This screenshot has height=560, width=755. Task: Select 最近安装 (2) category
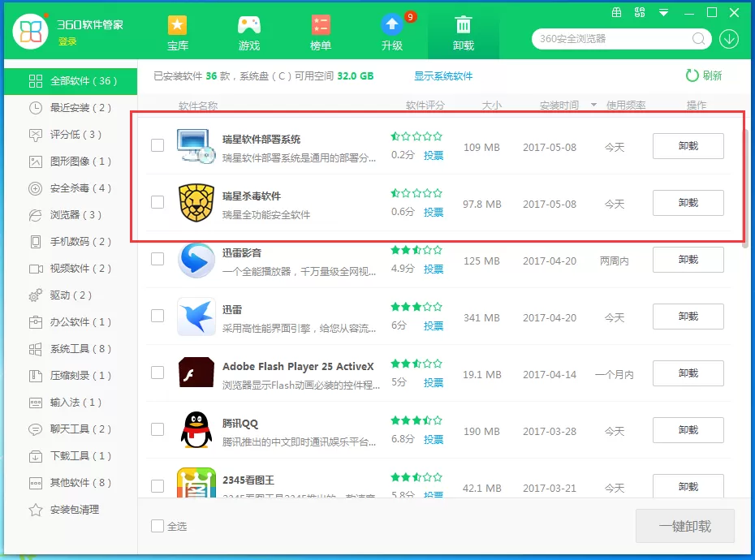[x=71, y=108]
